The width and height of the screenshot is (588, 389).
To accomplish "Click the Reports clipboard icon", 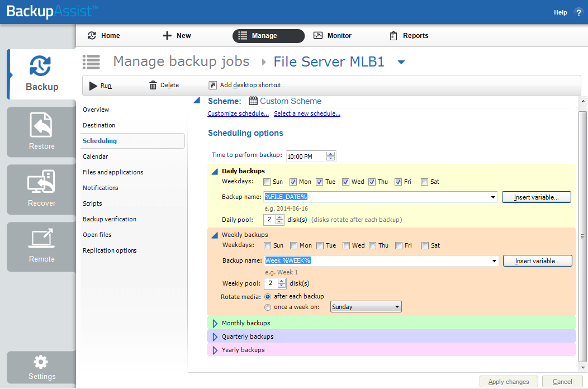I will pos(393,36).
